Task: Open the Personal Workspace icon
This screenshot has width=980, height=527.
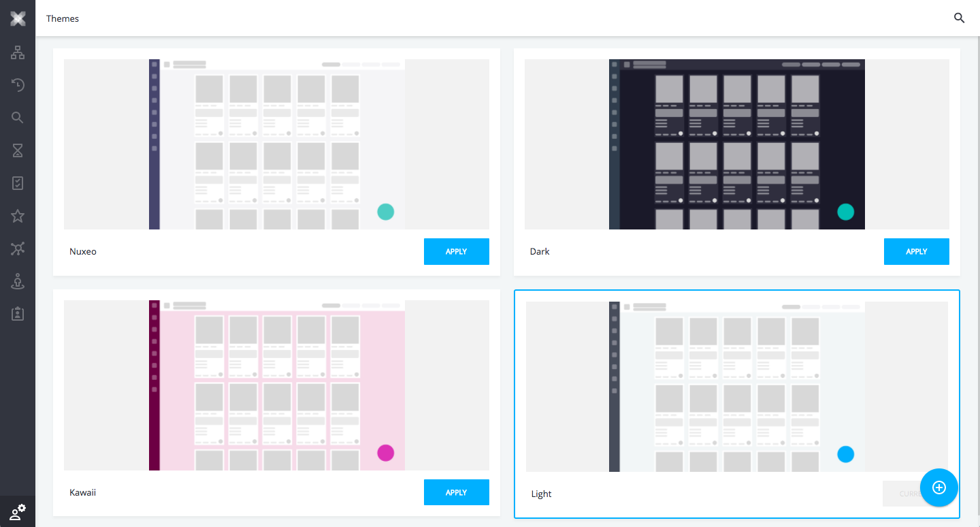Action: (x=18, y=281)
